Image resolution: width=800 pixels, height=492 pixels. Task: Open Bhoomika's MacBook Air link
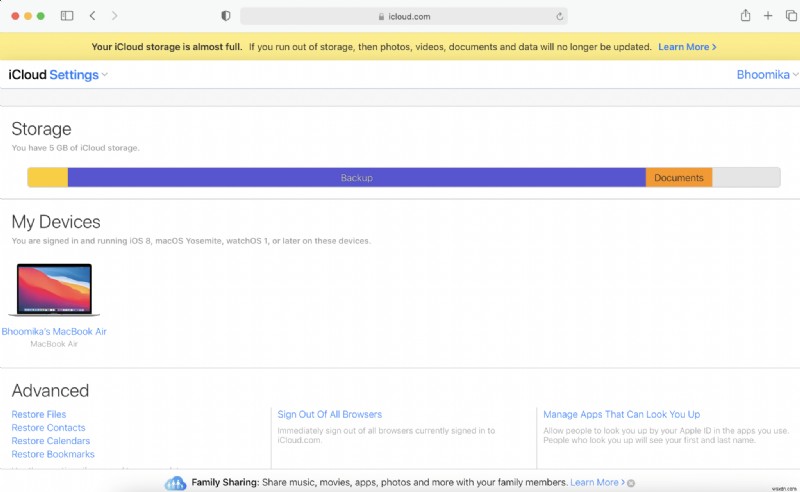click(x=54, y=331)
